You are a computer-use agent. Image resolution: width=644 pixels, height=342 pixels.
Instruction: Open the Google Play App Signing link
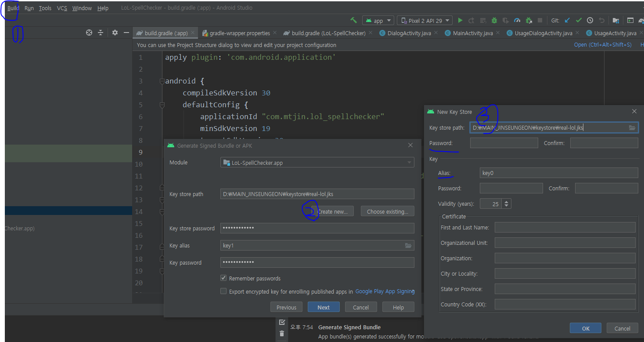[x=385, y=291]
